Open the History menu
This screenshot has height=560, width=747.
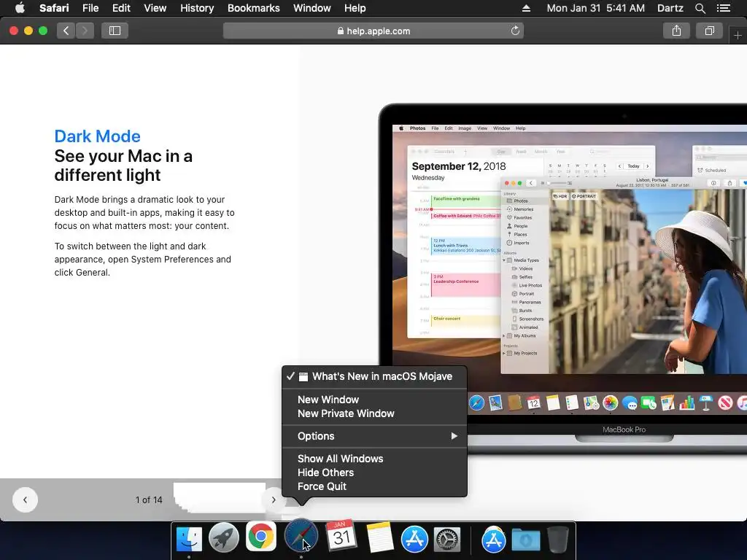(197, 8)
